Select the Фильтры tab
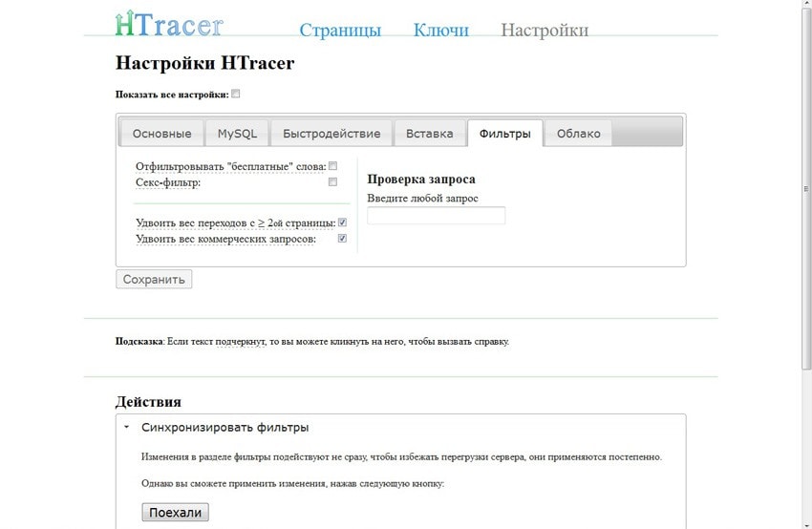The height and width of the screenshot is (529, 812). tap(505, 134)
